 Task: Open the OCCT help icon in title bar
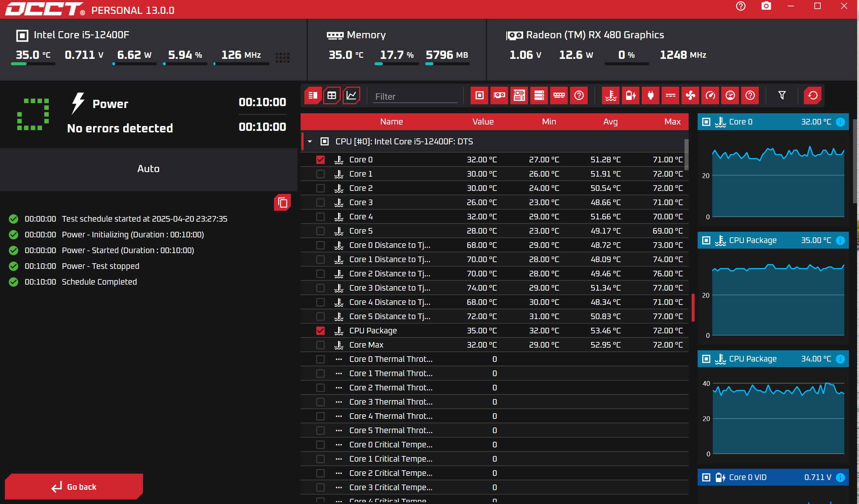point(740,6)
